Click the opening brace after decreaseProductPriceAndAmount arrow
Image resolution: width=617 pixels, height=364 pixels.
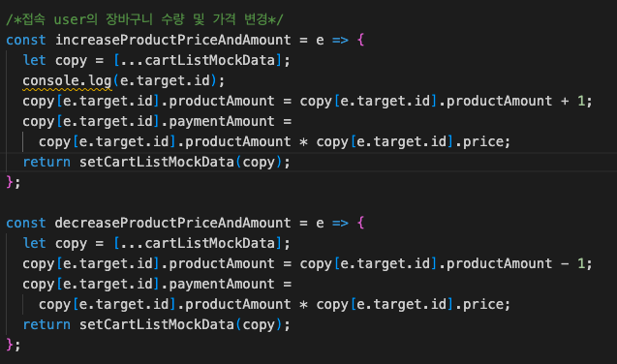click(x=360, y=223)
